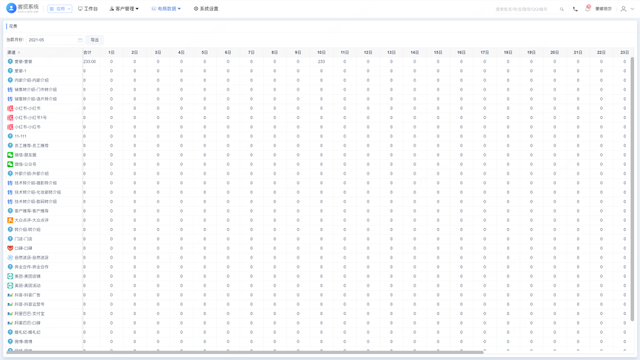The image size is (640, 360).
Task: Click the 口碑-口碑 channel icon
Action: (10, 248)
